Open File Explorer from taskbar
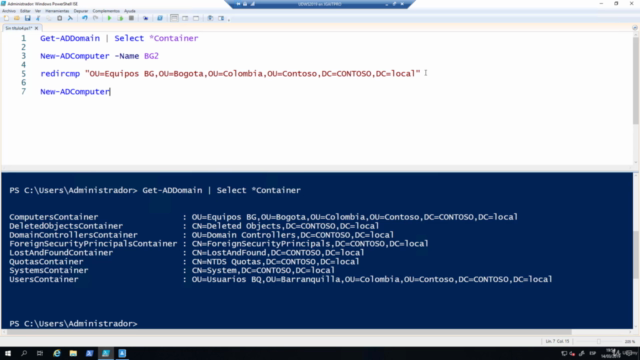This screenshot has width=640, height=360. (73, 353)
